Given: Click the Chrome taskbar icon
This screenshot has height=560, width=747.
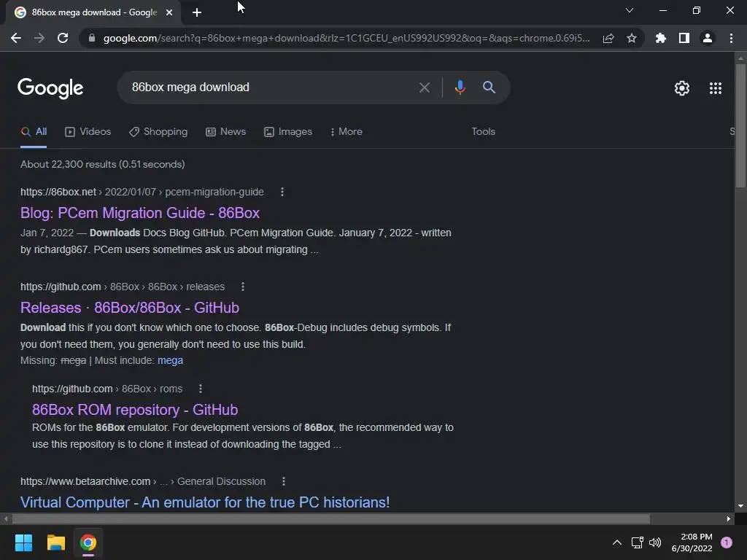Looking at the screenshot, I should (x=88, y=542).
